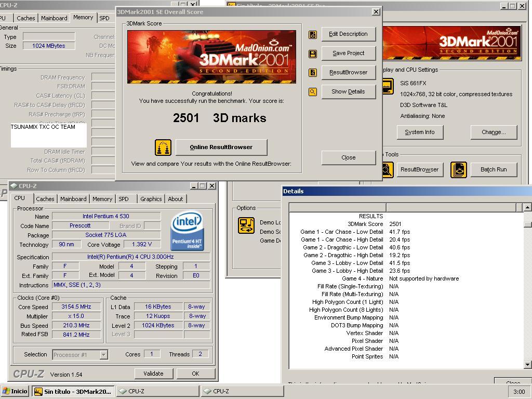
Task: Click ResultBrowser button in Tools section
Action: 420,170
